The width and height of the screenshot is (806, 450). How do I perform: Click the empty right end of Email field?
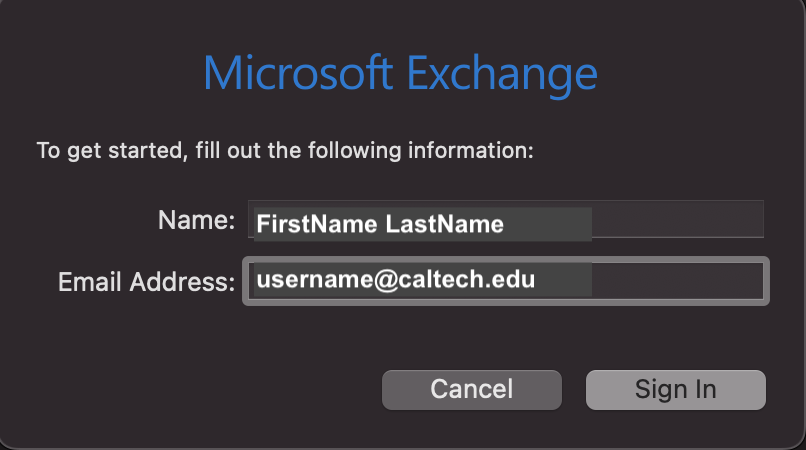coord(680,281)
